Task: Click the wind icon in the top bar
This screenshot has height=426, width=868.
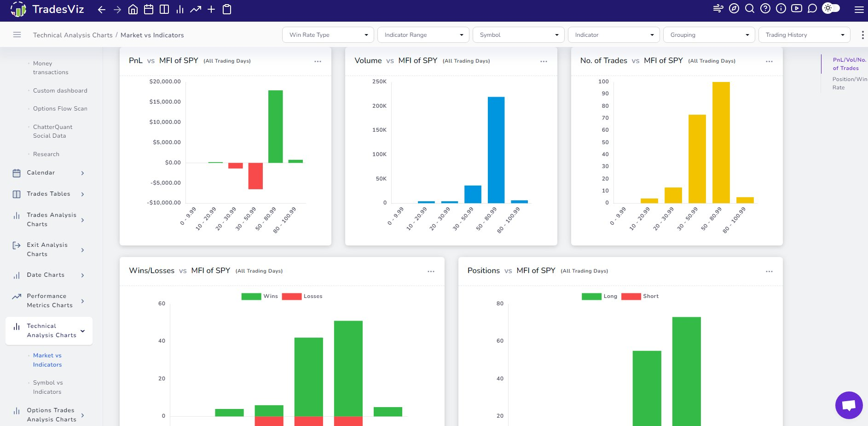Action: click(718, 8)
